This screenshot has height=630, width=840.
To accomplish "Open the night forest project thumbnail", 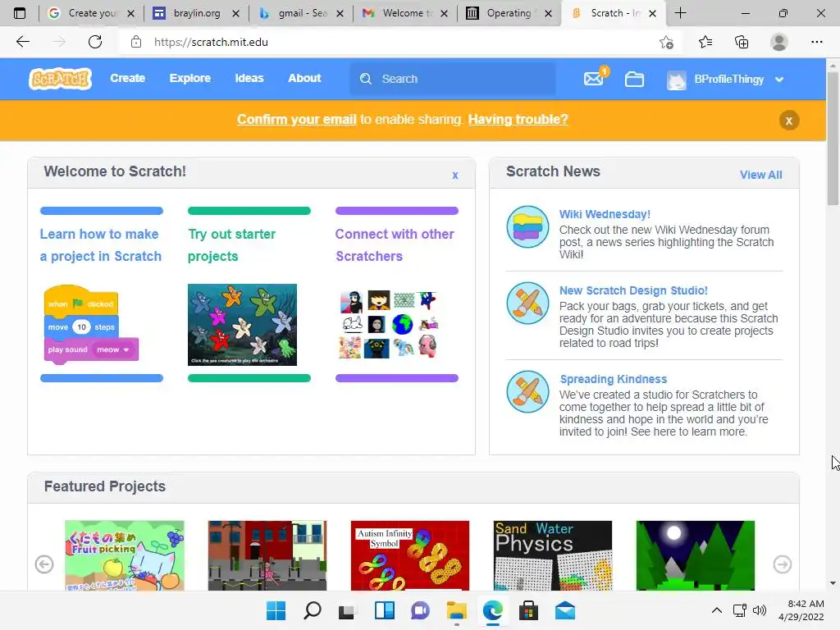I will (x=696, y=555).
